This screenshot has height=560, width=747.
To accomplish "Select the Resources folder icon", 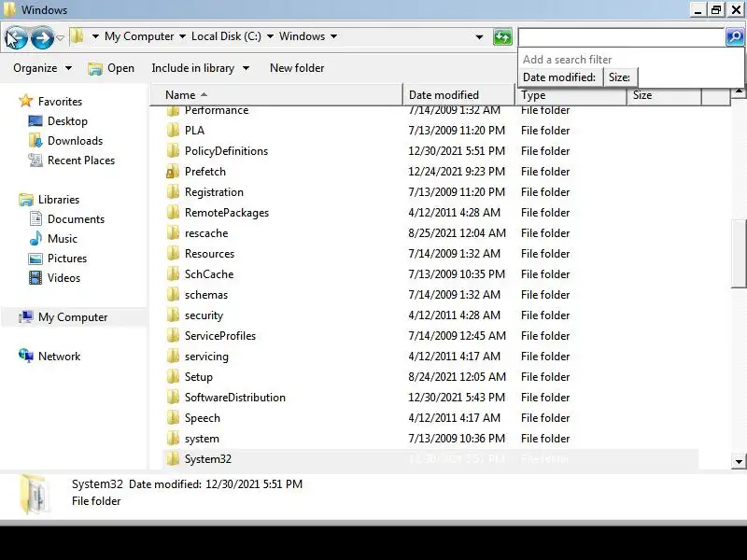I will [x=173, y=253].
